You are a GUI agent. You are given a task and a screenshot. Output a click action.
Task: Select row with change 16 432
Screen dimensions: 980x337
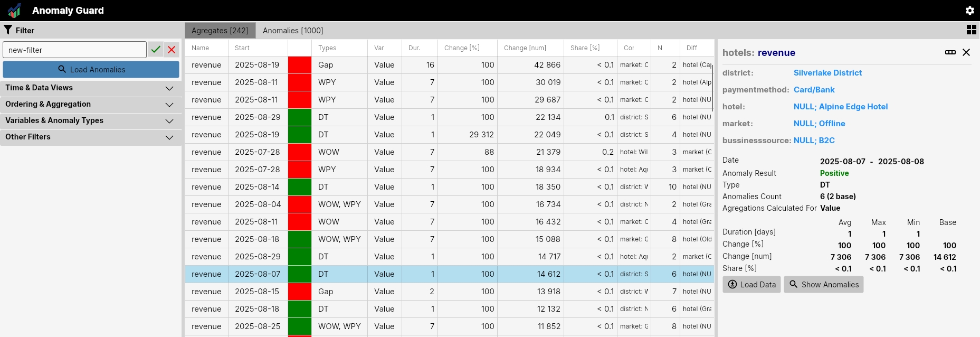pos(449,222)
